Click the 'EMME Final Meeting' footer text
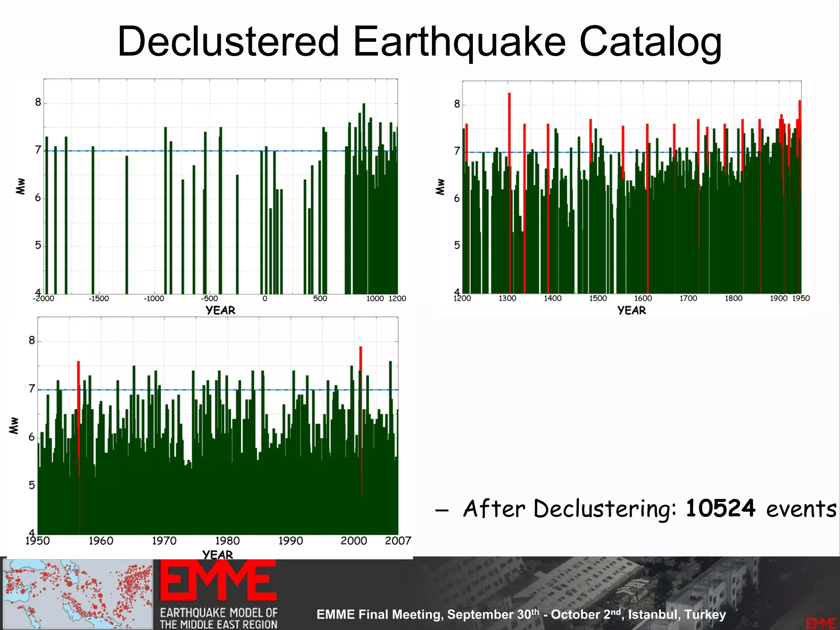 (x=521, y=614)
